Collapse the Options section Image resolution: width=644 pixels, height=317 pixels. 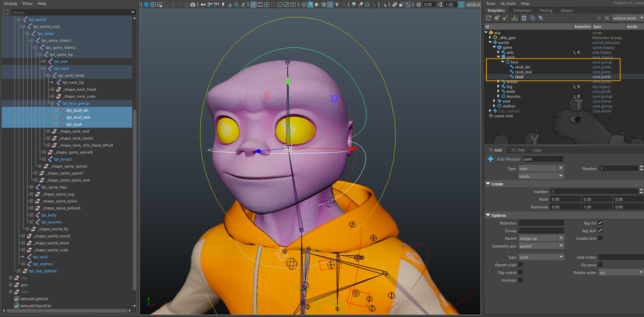point(488,215)
